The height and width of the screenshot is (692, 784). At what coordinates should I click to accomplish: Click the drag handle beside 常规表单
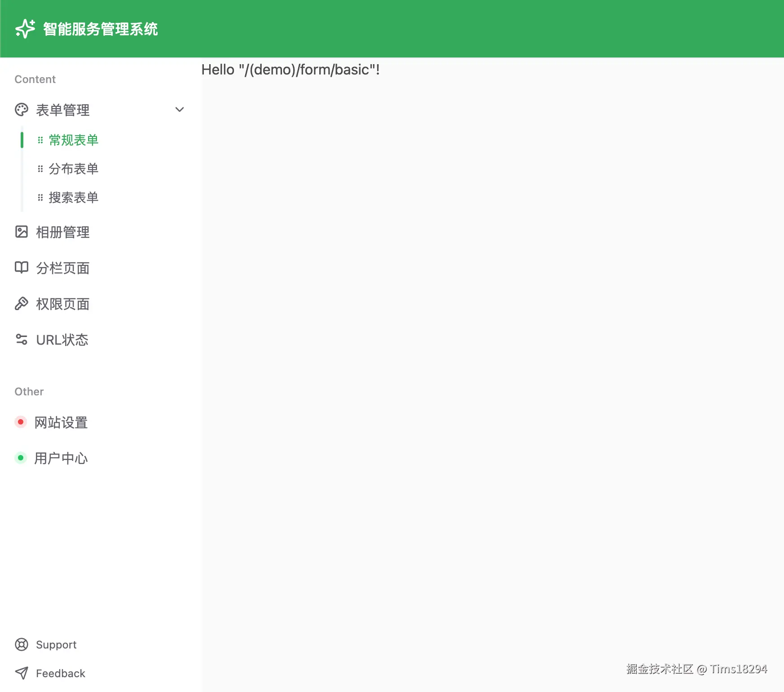[40, 140]
